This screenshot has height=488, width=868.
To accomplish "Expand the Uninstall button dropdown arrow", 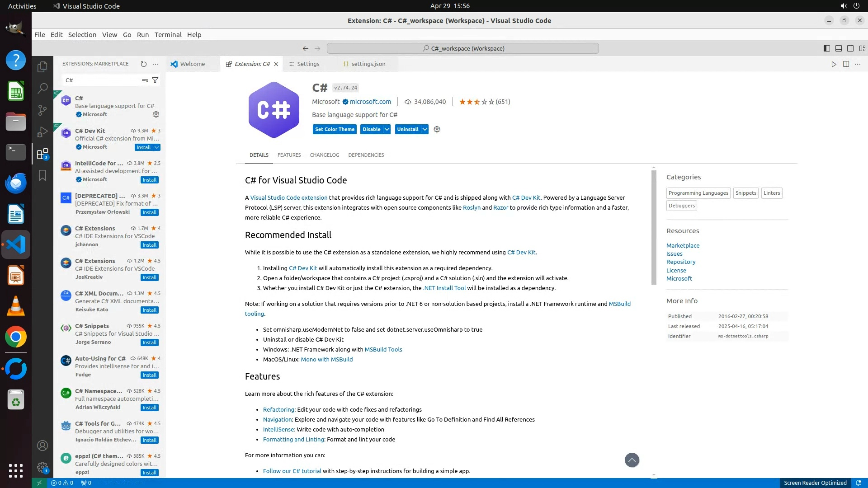I will point(425,129).
